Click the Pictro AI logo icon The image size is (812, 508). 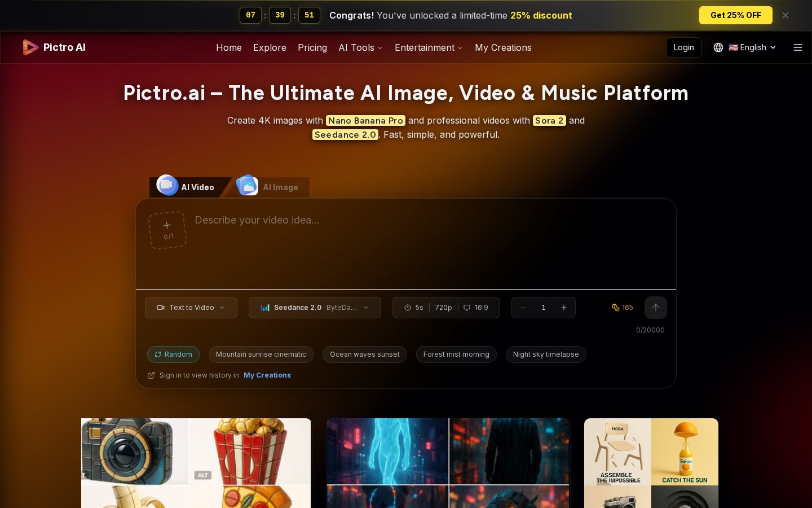coord(30,47)
